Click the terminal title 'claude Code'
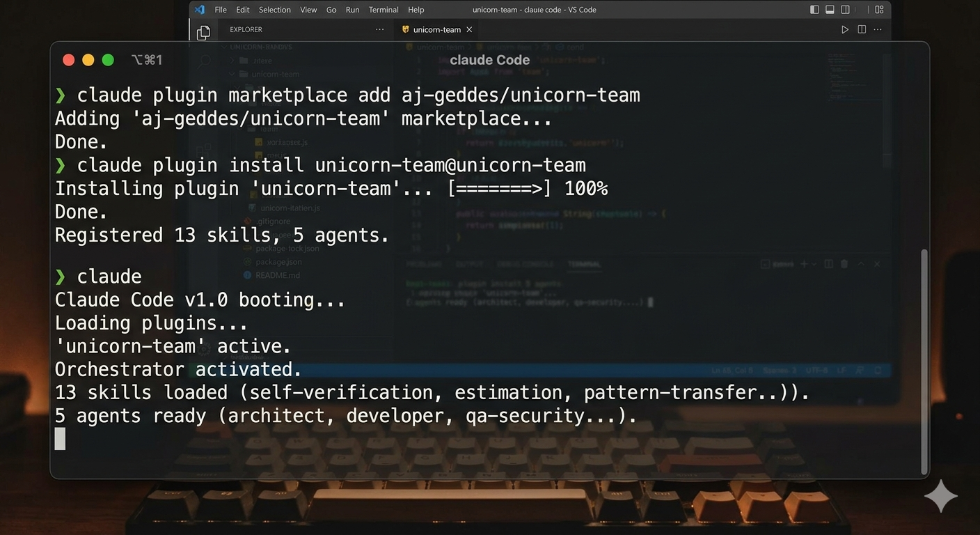This screenshot has width=980, height=535. pyautogui.click(x=490, y=60)
